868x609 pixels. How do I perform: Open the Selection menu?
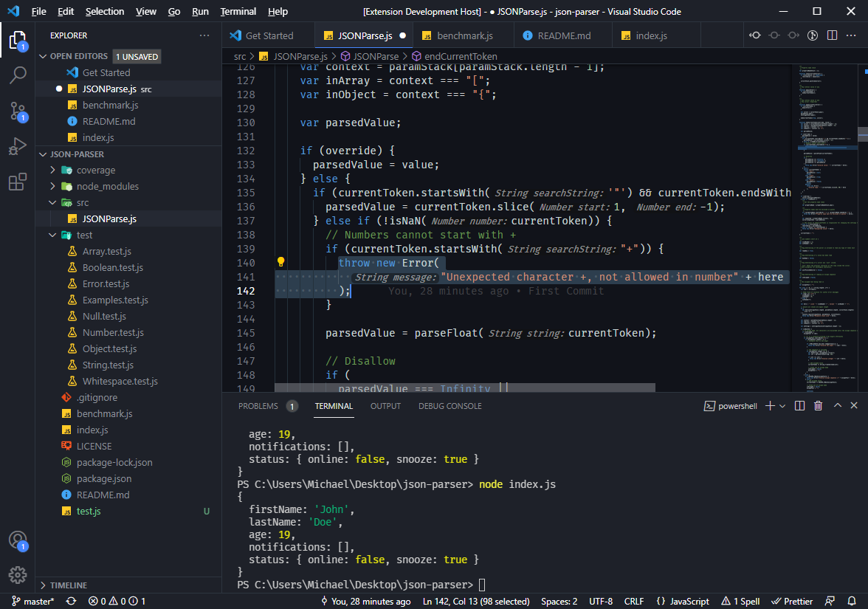click(x=105, y=11)
